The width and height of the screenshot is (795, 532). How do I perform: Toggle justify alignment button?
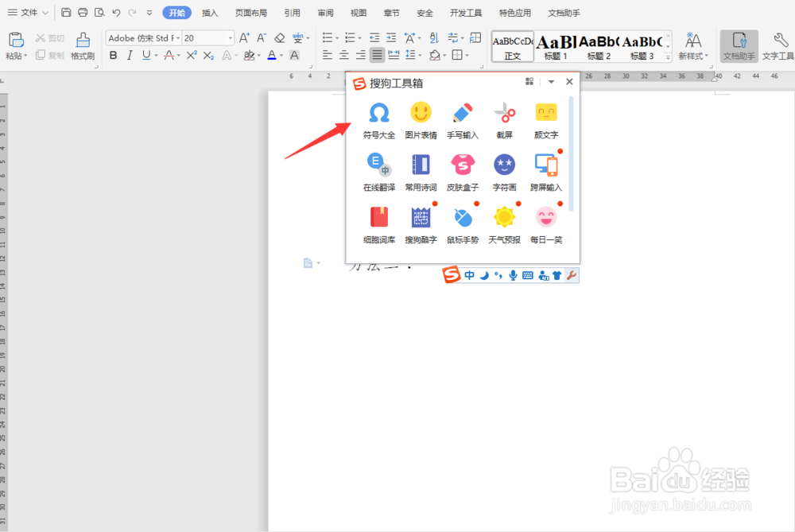[x=377, y=55]
